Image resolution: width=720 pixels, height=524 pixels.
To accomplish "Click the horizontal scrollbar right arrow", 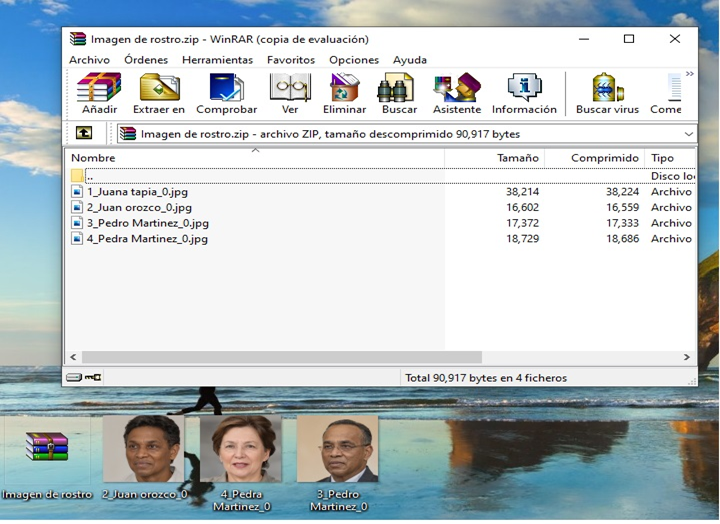I will point(686,357).
